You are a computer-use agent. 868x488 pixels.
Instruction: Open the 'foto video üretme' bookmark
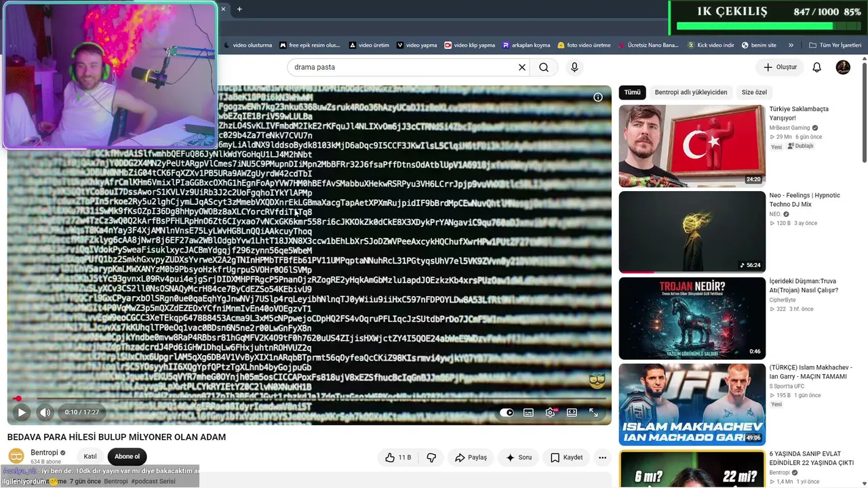point(584,45)
